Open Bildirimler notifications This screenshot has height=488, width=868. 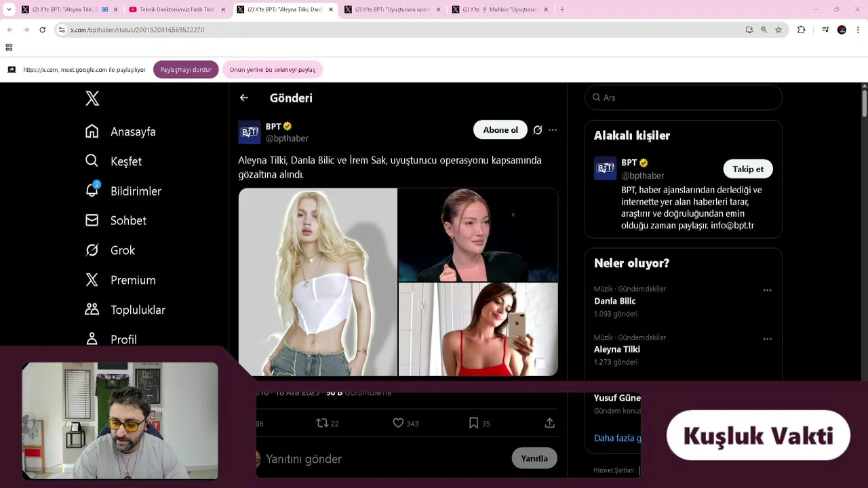click(123, 191)
